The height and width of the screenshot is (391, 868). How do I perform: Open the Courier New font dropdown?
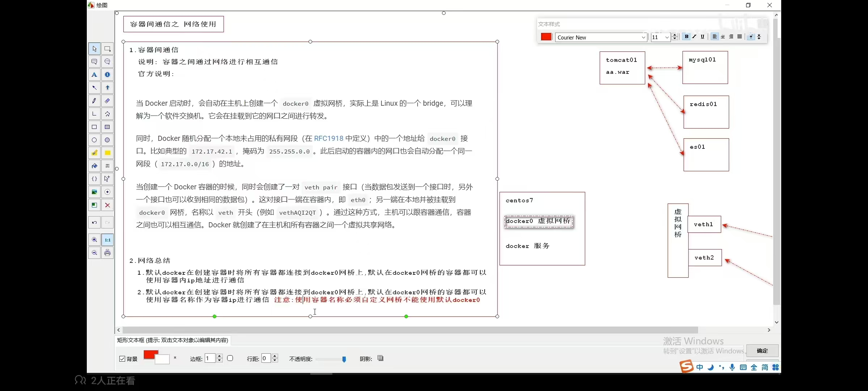tap(643, 37)
